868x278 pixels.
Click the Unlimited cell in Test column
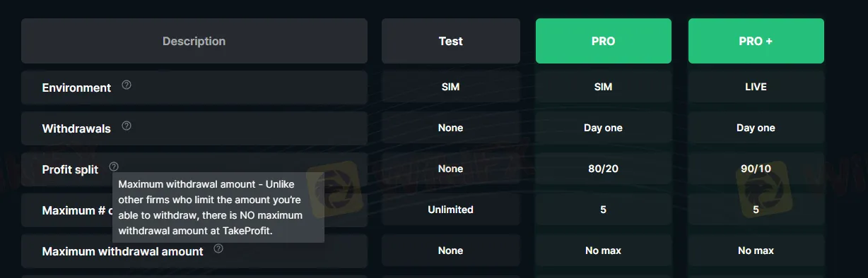451,210
